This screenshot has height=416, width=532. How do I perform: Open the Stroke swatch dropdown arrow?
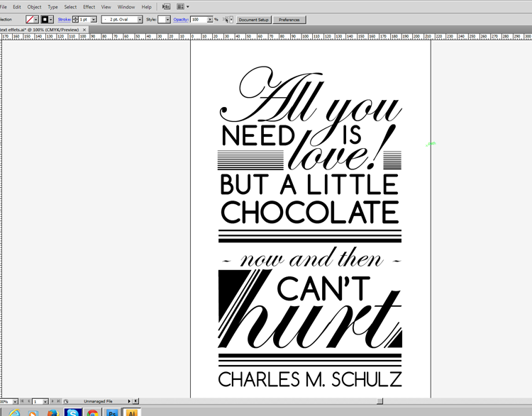(51, 20)
